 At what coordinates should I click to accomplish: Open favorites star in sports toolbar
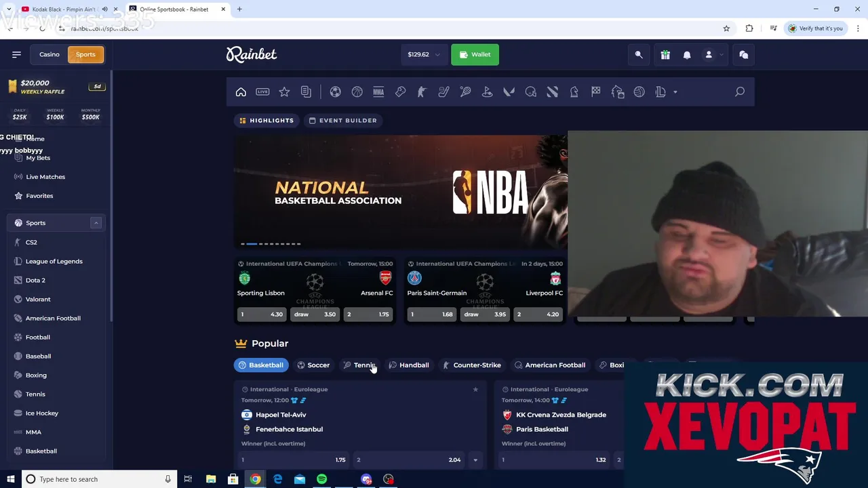284,91
